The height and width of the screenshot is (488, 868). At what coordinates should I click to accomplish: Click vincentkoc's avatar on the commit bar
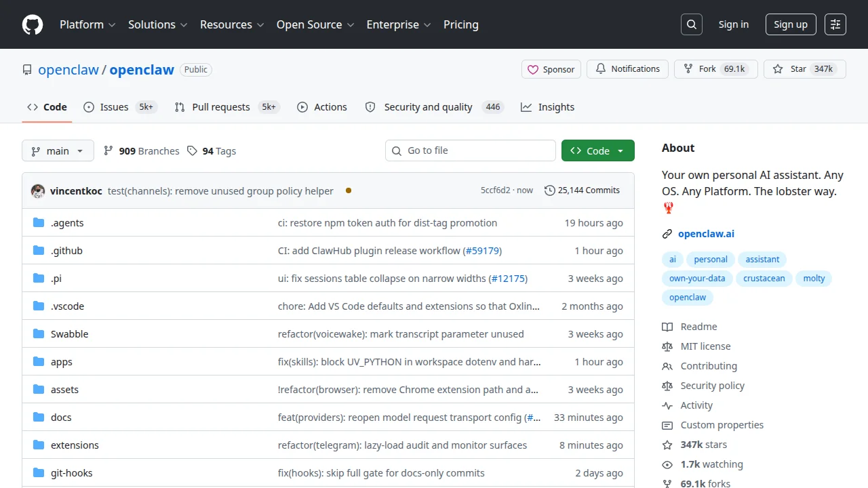point(38,190)
